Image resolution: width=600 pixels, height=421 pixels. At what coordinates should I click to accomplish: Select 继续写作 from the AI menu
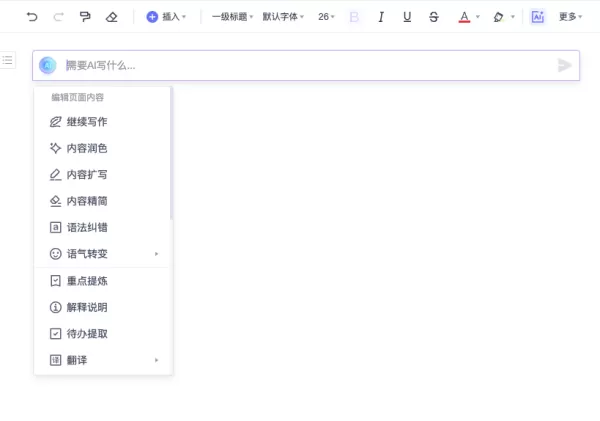click(x=103, y=122)
